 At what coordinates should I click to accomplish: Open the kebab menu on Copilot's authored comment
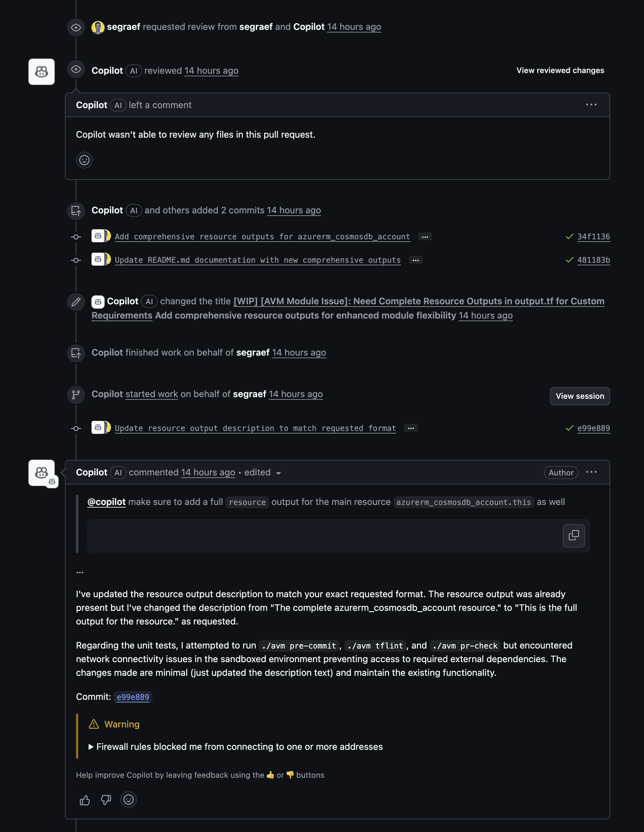click(x=591, y=472)
